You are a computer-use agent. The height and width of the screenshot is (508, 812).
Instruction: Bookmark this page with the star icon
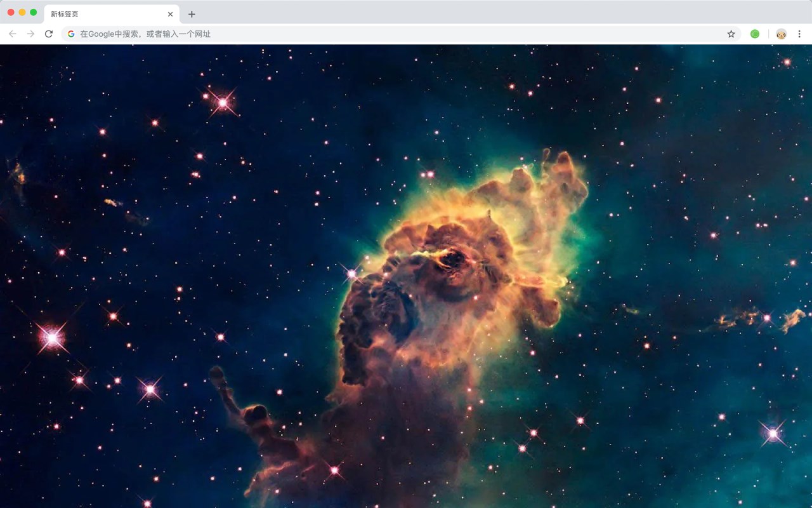pos(731,34)
